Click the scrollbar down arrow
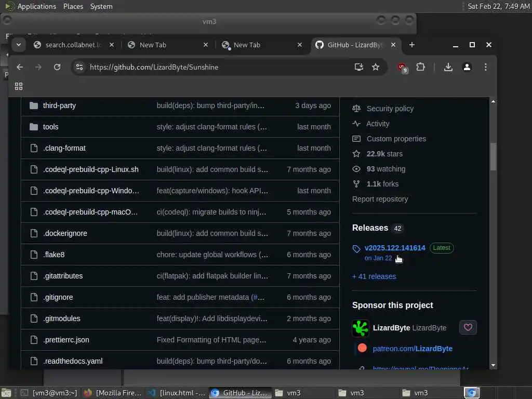This screenshot has width=532, height=399. [x=493, y=365]
